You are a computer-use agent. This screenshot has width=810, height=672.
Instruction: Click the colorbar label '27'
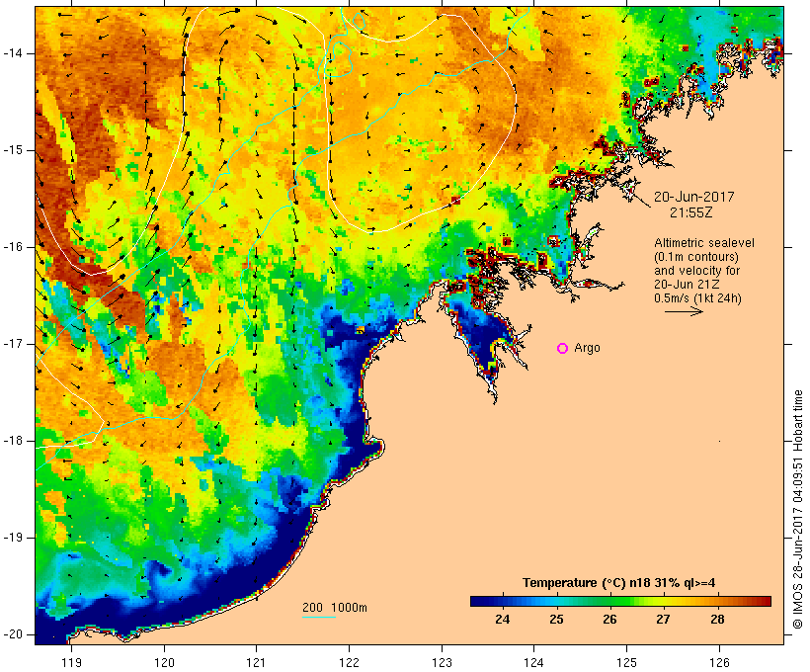[663, 619]
